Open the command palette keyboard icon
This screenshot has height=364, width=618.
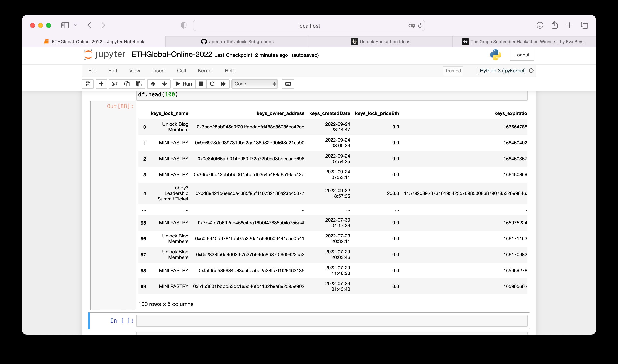point(288,84)
